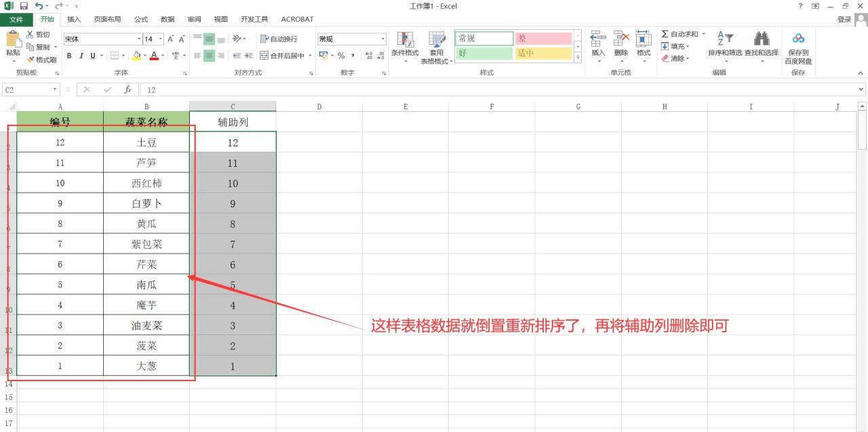Screen dimensions: 868x432
Task: Toggle bold formatting (B)
Action: click(69, 56)
